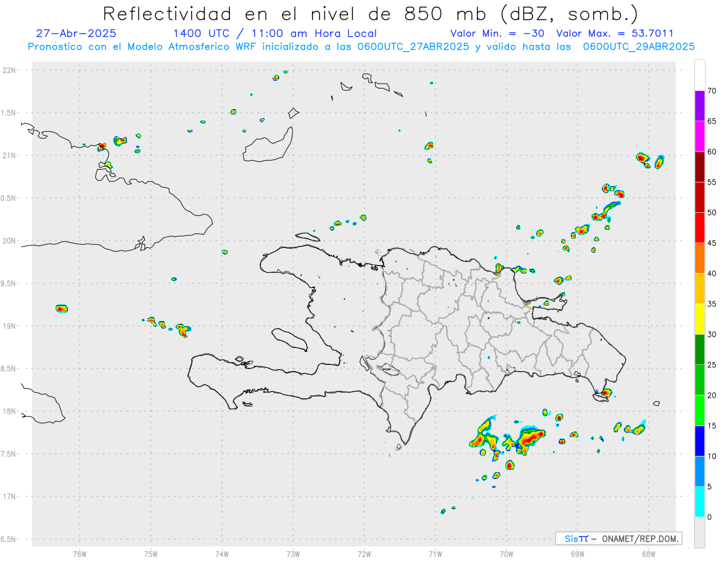Click the longitude label '73W'
The width and height of the screenshot is (728, 562).
pyautogui.click(x=293, y=554)
